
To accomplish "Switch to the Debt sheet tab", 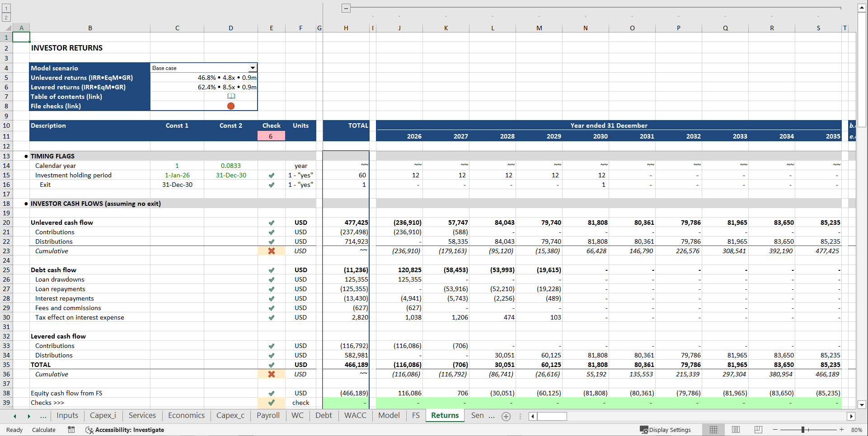I will tap(324, 415).
